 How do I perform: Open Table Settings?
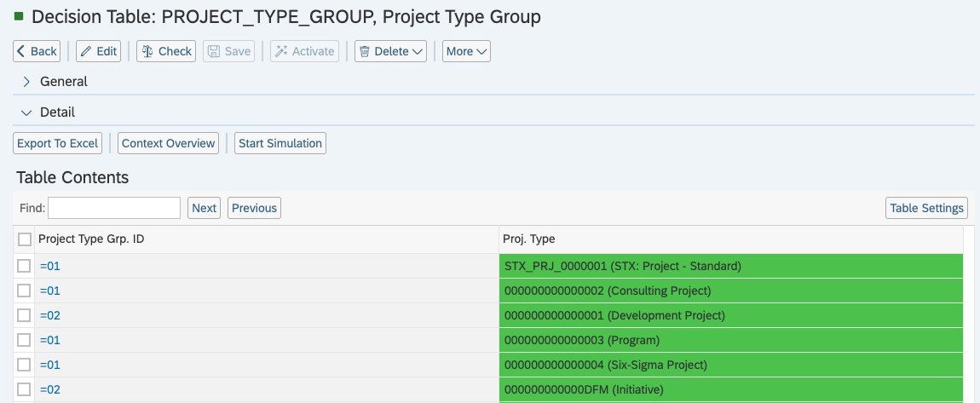click(926, 208)
